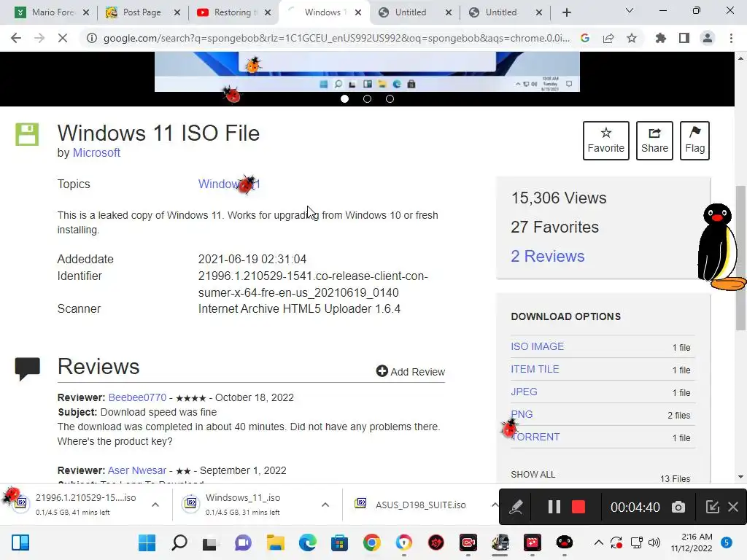Open the Chrome three-dot menu

tap(731, 38)
